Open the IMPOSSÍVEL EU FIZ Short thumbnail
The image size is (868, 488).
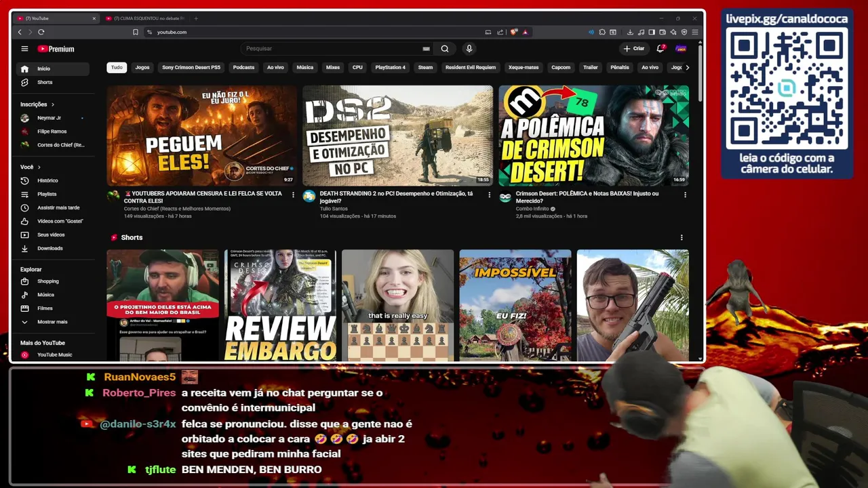(x=515, y=305)
